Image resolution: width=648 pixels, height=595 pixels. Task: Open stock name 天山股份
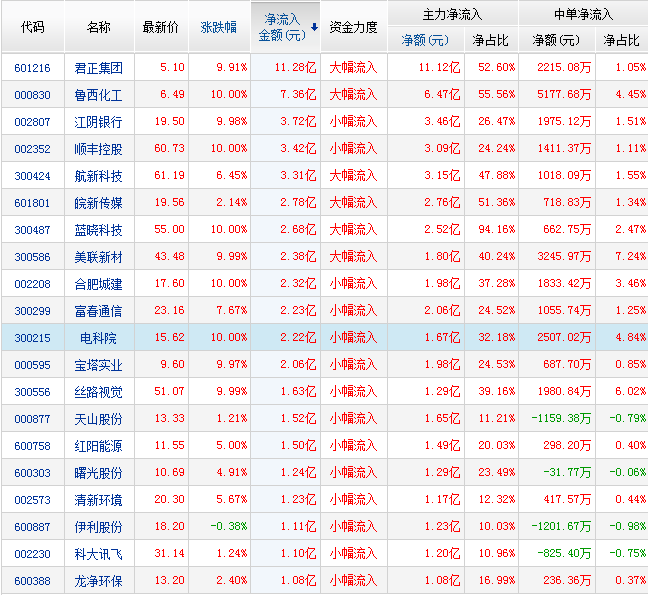(98, 419)
